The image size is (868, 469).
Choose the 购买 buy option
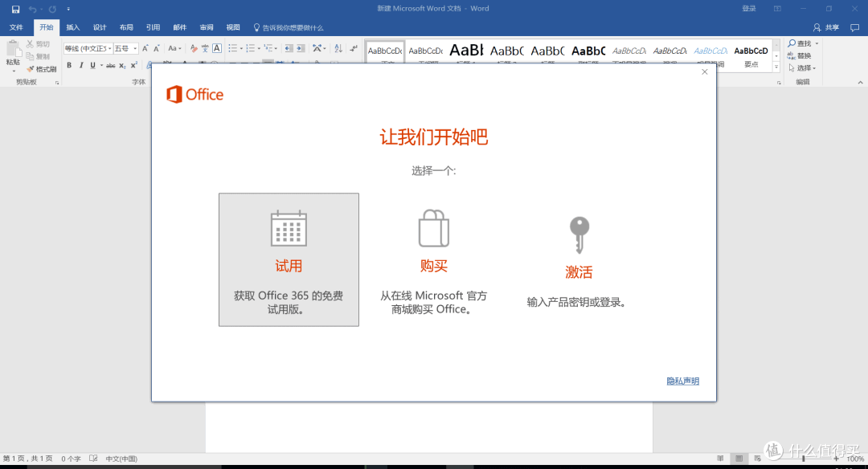click(433, 262)
